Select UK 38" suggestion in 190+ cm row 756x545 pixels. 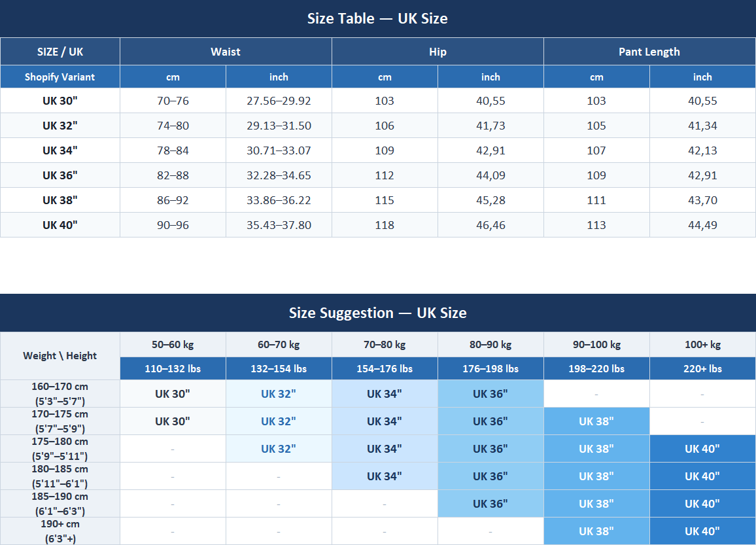(596, 531)
